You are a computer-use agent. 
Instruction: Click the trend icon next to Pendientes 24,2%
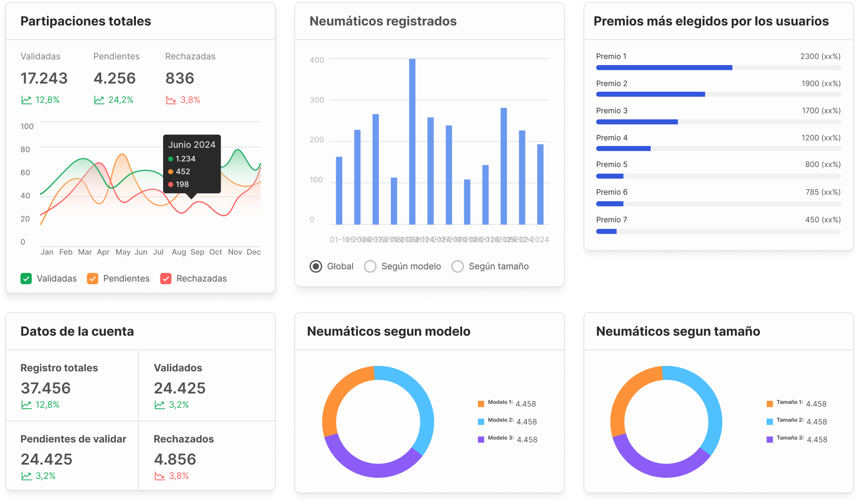(x=100, y=100)
